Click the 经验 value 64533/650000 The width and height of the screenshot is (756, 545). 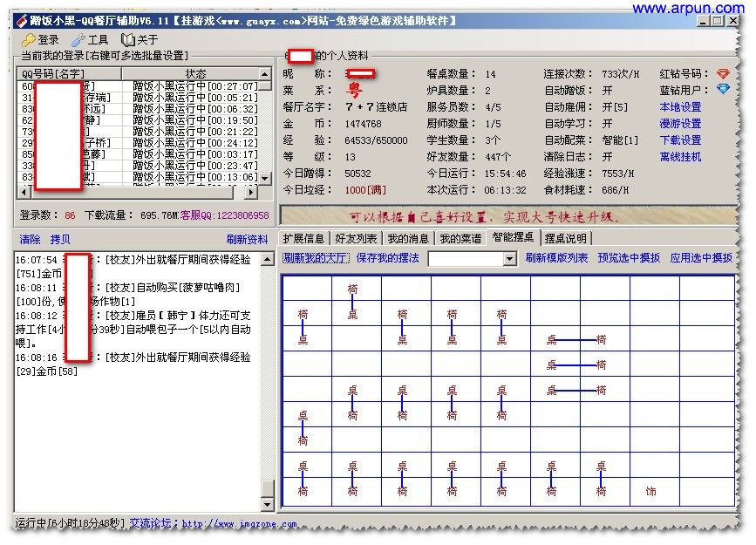(376, 140)
